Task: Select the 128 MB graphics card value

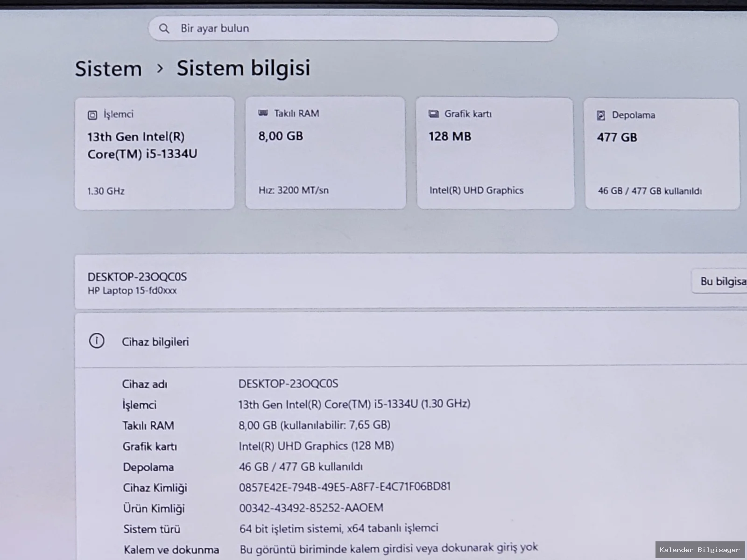Action: tap(450, 136)
